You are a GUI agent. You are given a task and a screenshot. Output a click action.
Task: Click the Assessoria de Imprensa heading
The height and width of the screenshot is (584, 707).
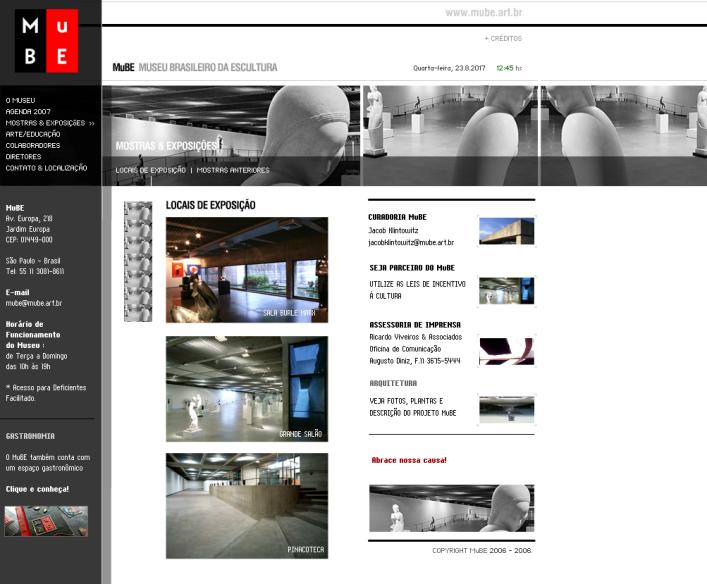coord(415,325)
